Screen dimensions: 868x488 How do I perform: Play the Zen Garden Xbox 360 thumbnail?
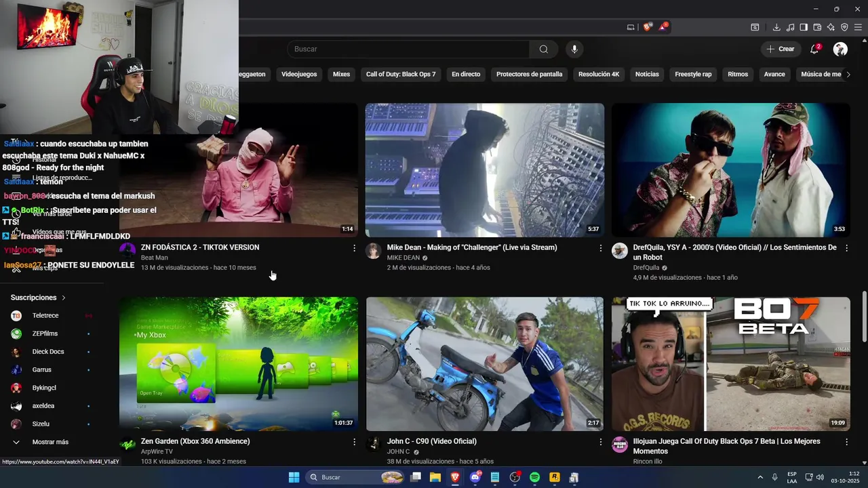(239, 364)
